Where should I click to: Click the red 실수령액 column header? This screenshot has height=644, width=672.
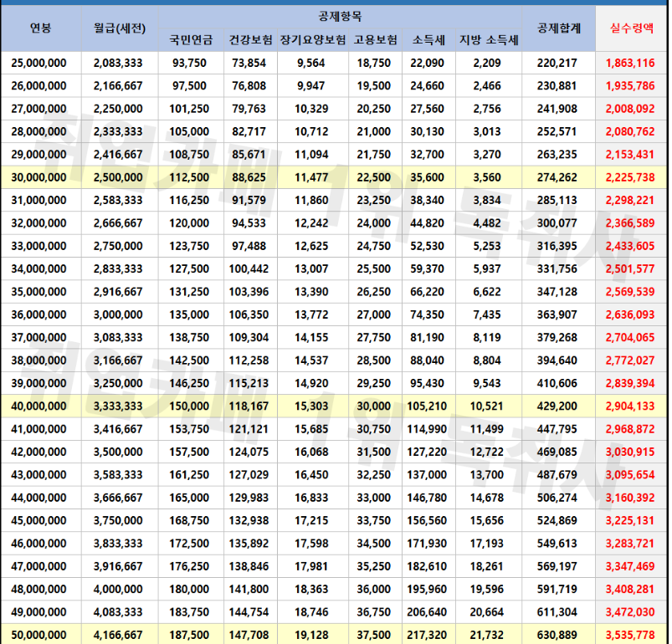pos(632,28)
